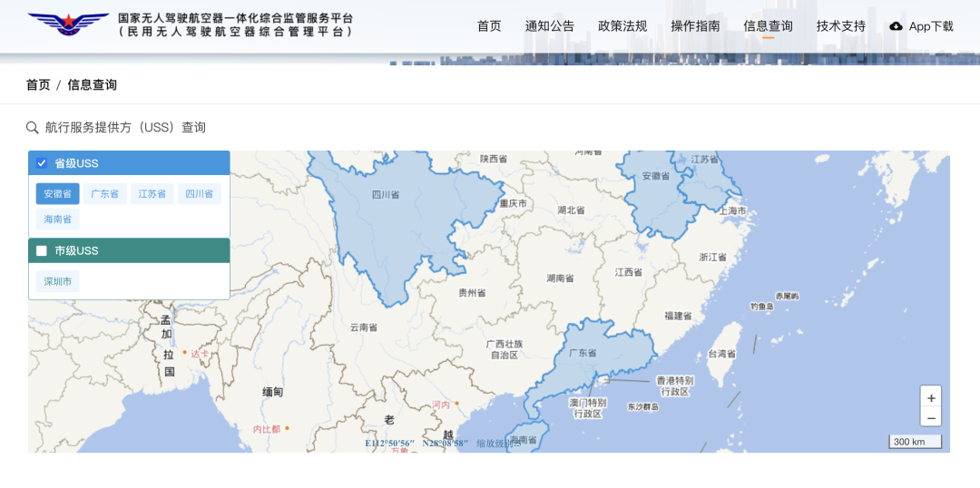Select the 深圳市 city tag
This screenshot has height=488, width=980.
57,281
